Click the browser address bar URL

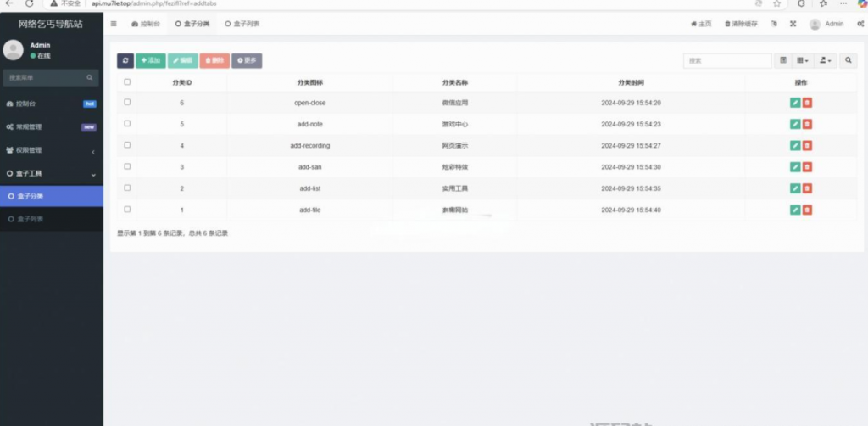[x=154, y=3]
